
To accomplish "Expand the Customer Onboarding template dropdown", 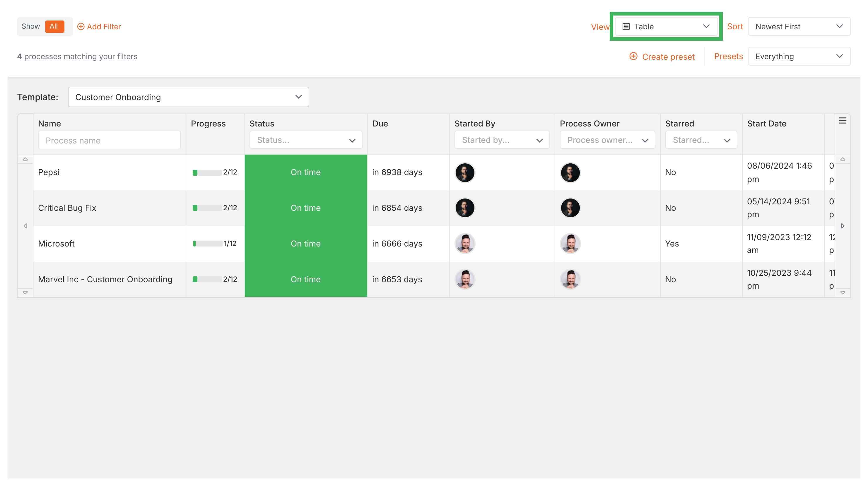I will click(x=188, y=97).
